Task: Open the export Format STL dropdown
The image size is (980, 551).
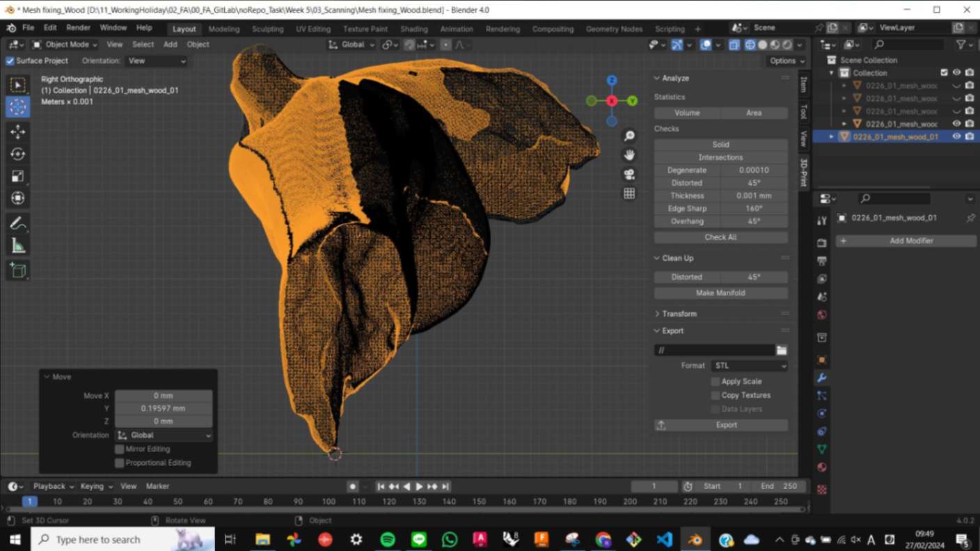Action: click(x=749, y=365)
